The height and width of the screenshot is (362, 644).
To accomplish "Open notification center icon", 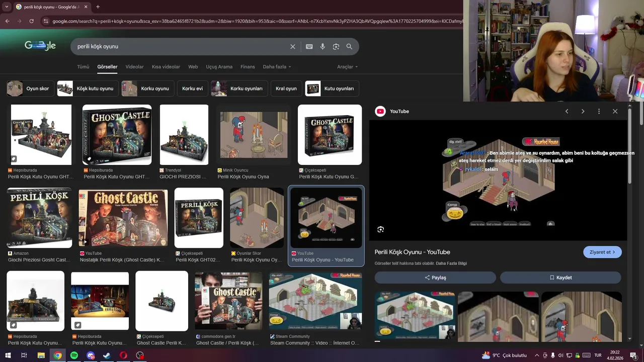I will pyautogui.click(x=633, y=355).
